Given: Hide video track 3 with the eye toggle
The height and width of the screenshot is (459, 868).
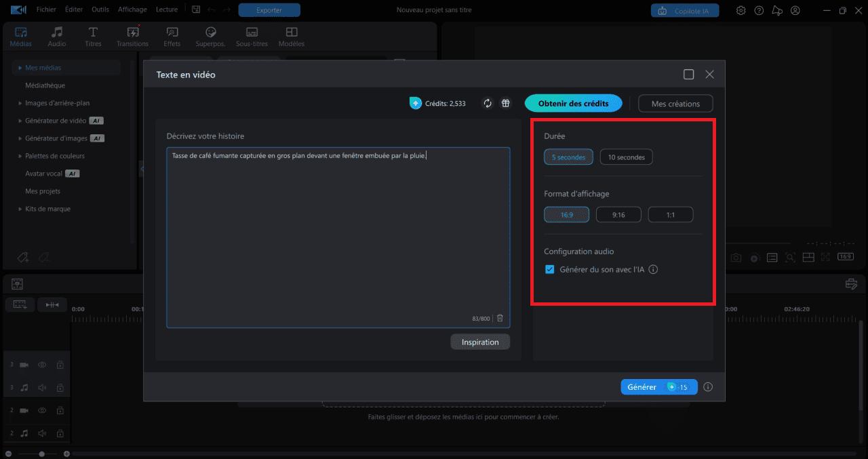Looking at the screenshot, I should pyautogui.click(x=42, y=364).
